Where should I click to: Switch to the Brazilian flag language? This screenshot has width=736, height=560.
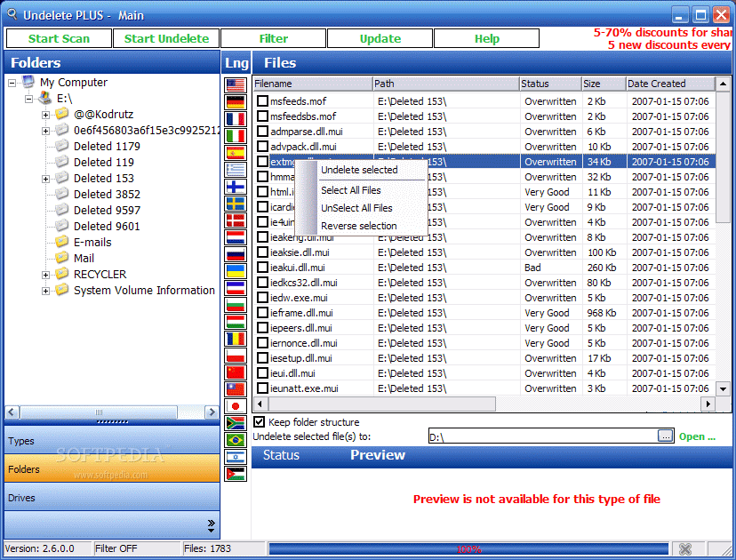[x=236, y=440]
